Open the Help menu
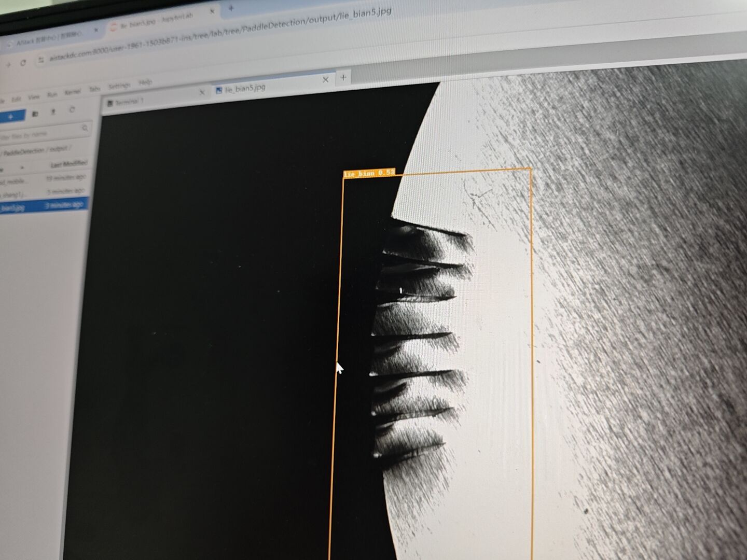747x560 pixels. tap(145, 82)
